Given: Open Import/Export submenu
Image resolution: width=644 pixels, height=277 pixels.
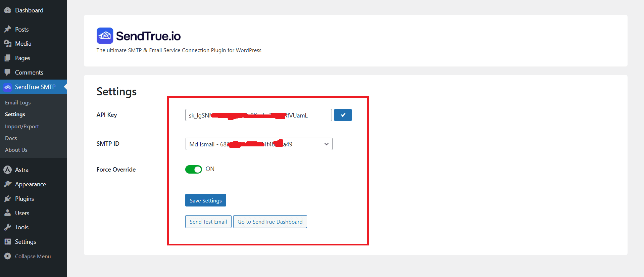Looking at the screenshot, I should pos(22,127).
